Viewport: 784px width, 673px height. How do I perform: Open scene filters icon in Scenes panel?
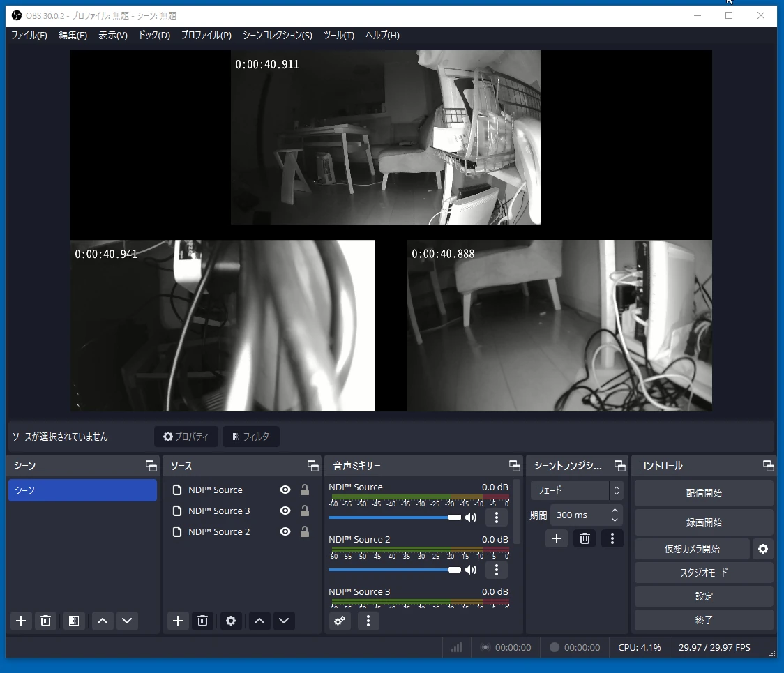click(x=74, y=621)
